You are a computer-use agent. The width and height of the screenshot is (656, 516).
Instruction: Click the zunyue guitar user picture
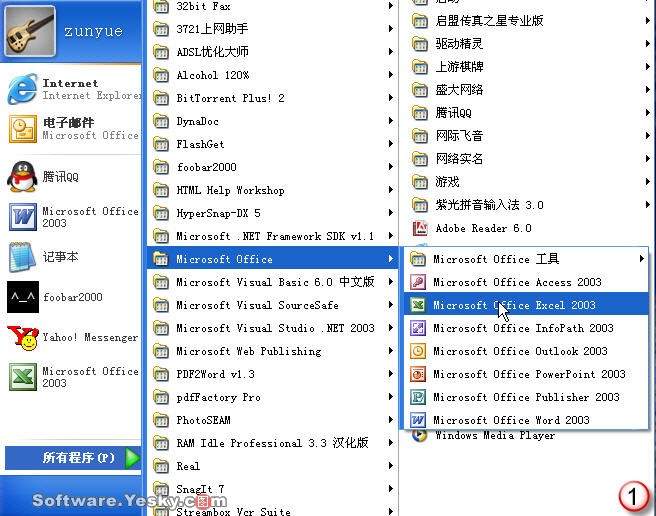point(30,31)
